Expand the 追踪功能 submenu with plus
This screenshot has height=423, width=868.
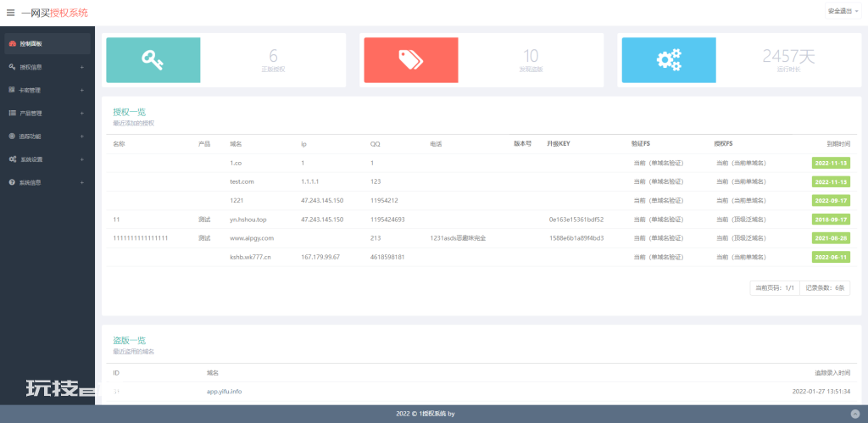click(82, 136)
